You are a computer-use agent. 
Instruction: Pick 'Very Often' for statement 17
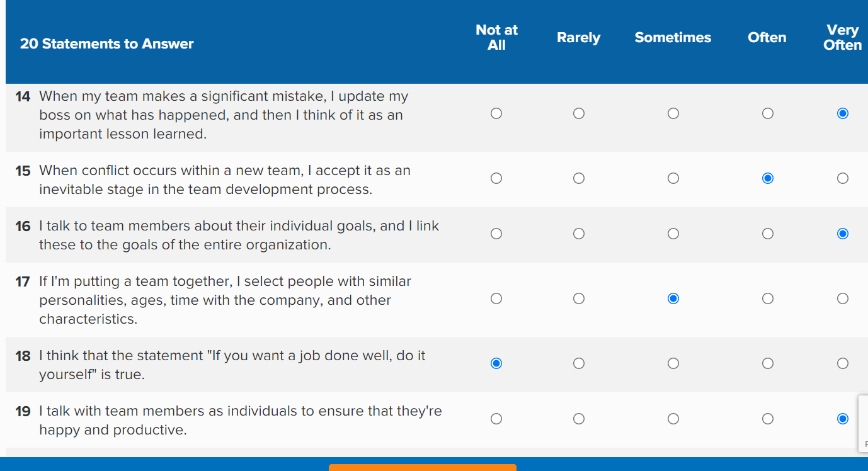coord(843,298)
